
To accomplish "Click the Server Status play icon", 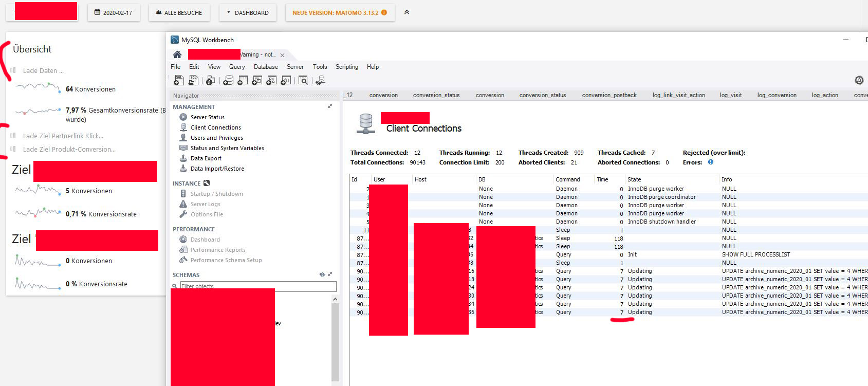I will [x=183, y=117].
